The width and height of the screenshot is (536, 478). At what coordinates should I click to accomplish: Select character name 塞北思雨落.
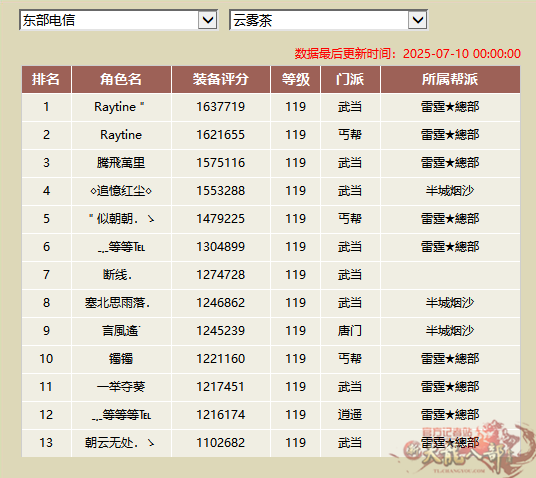pos(118,303)
